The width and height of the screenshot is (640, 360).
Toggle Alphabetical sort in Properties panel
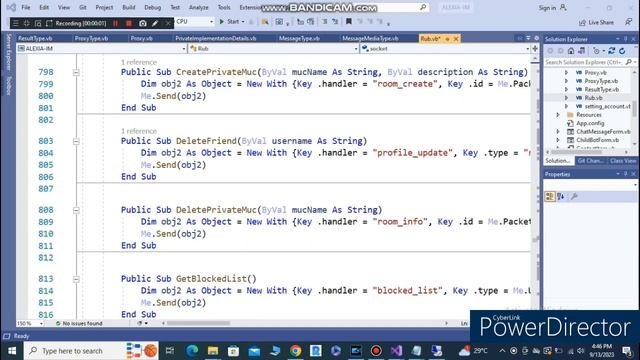(x=561, y=197)
